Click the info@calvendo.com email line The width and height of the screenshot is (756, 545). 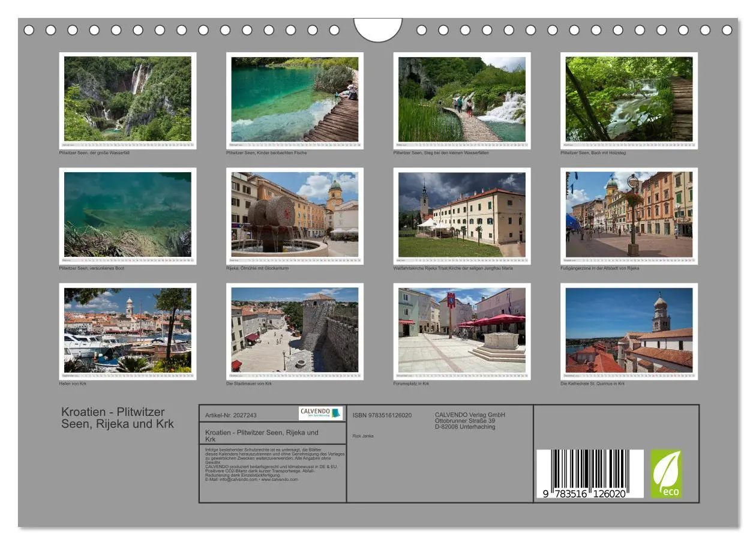coord(251,480)
